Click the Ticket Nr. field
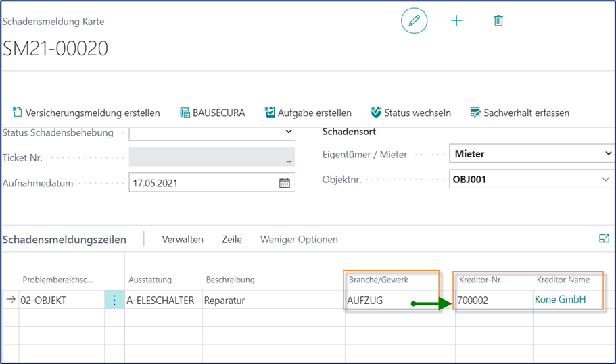 (211, 157)
